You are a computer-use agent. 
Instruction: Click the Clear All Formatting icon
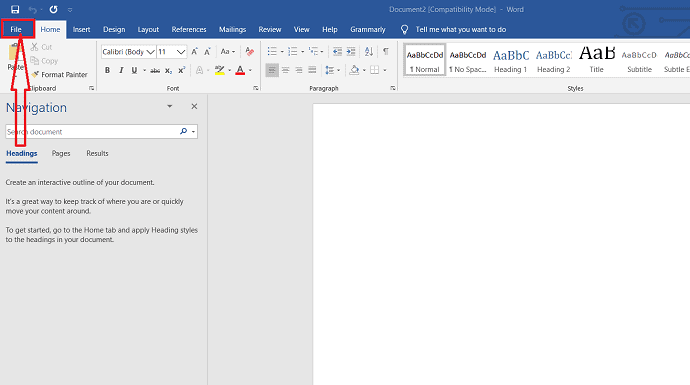click(250, 52)
